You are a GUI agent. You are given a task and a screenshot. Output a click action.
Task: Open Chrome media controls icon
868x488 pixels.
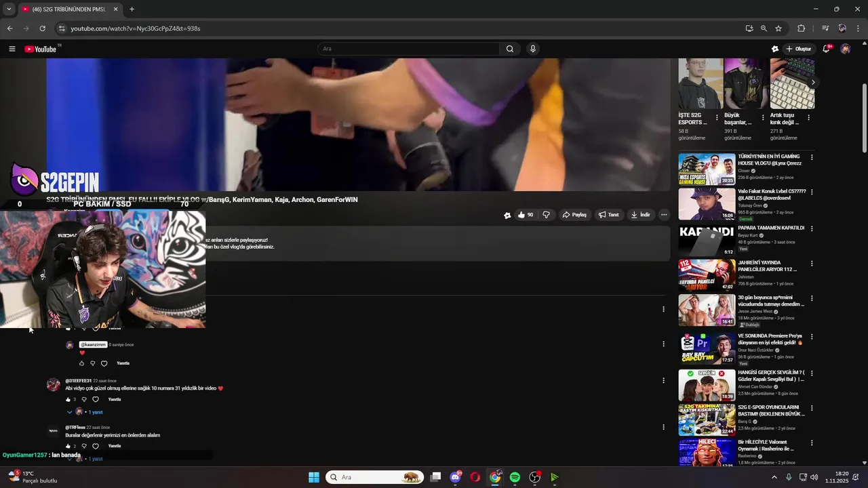click(x=825, y=28)
